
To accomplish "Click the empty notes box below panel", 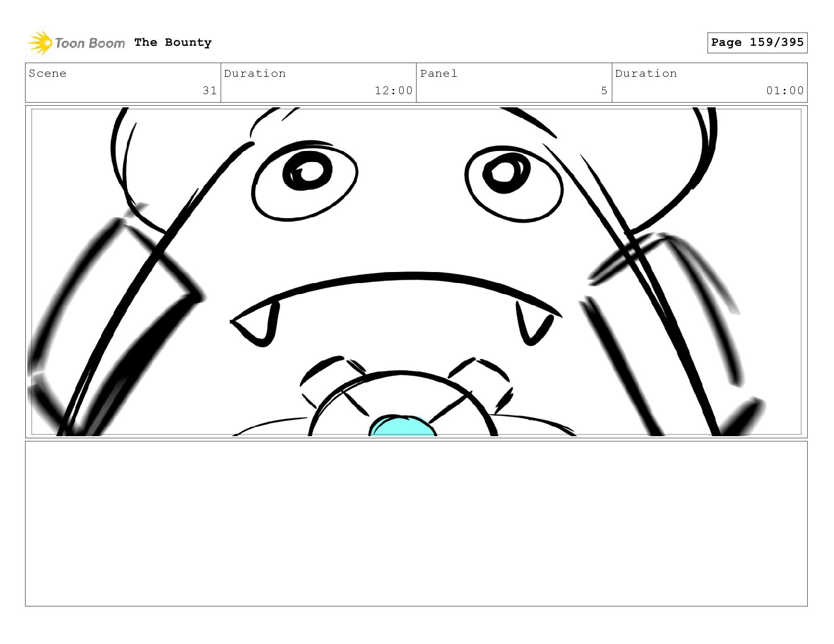I will 416,524.
